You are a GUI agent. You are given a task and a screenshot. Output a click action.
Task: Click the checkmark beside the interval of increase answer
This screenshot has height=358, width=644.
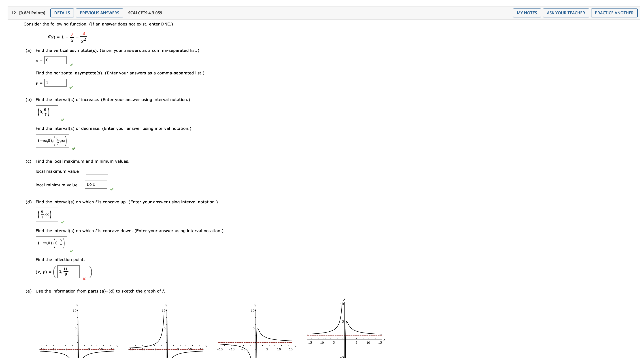[63, 120]
